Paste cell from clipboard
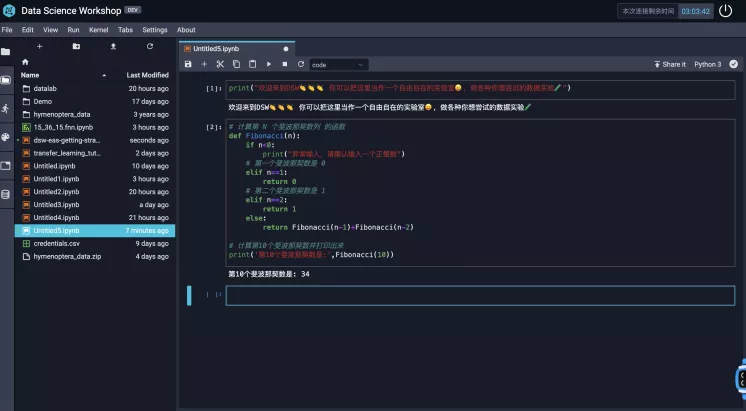746x411 pixels. click(x=252, y=64)
